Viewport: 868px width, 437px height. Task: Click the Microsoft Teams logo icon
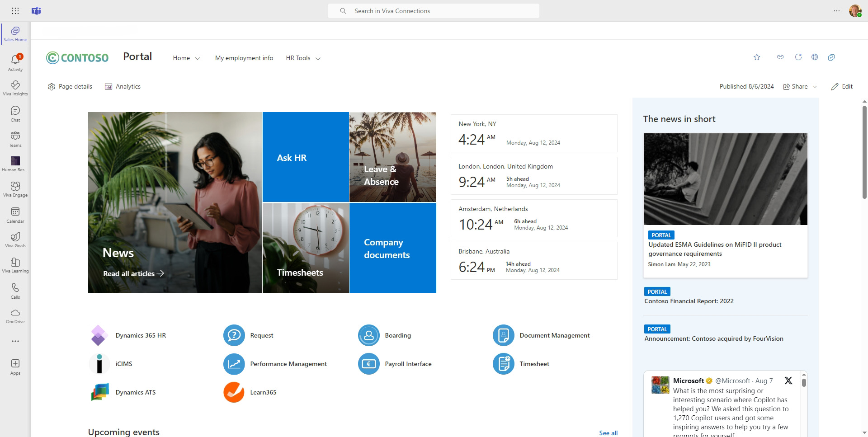tap(36, 11)
